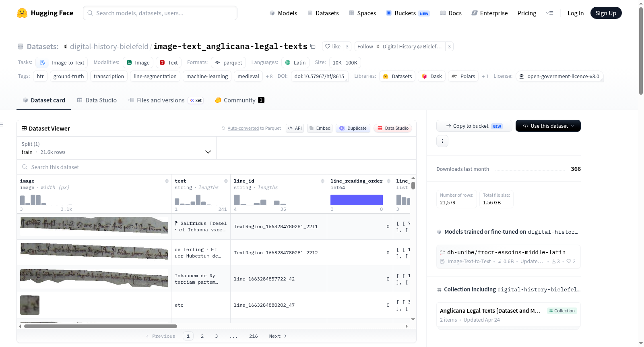Open Docs in top navigation
The height and width of the screenshot is (347, 644).
[451, 13]
